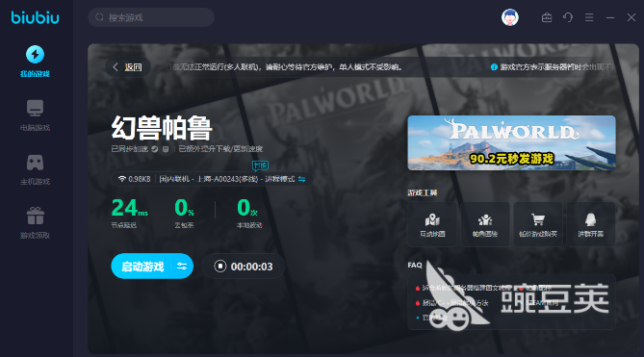This screenshot has height=357, width=644.
Task: Focus the 搜索游戏 search field
Action: [151, 17]
